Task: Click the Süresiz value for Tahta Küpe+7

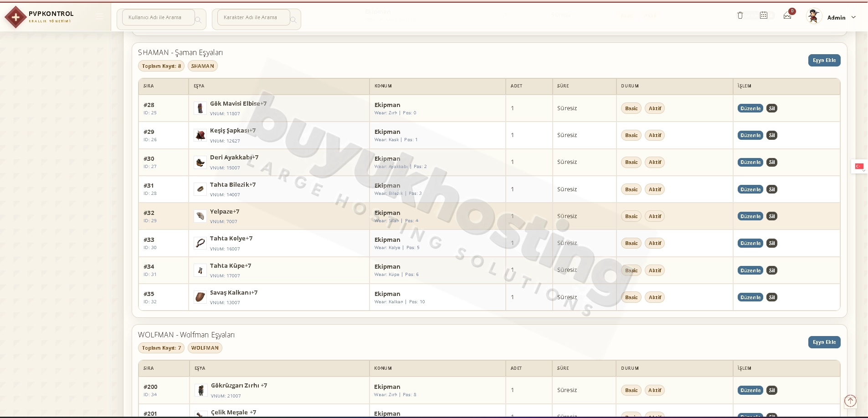Action: tap(567, 270)
